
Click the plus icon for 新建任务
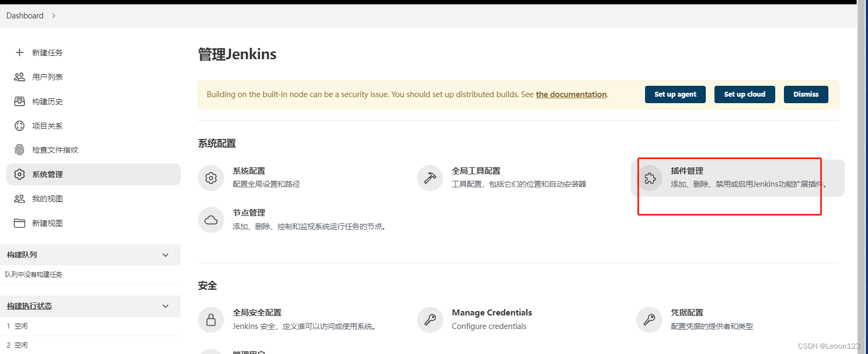[20, 53]
